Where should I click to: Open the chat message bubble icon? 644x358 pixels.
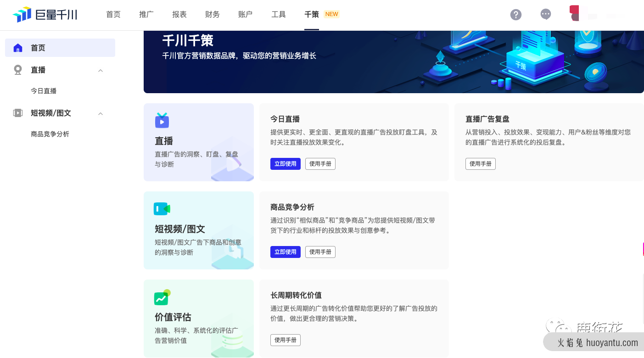[x=546, y=14]
